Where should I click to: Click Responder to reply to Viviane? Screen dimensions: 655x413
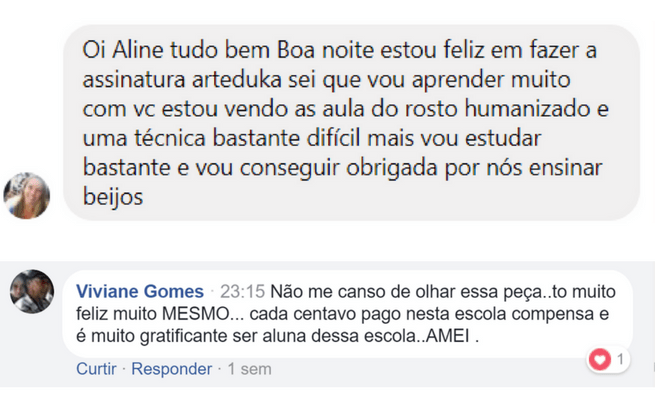coord(172,369)
